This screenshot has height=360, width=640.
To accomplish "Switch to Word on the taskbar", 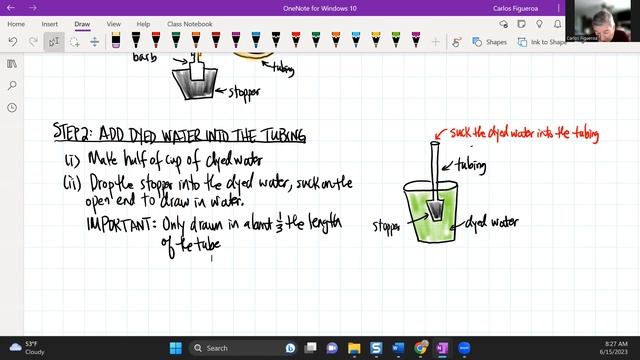I will tap(398, 348).
